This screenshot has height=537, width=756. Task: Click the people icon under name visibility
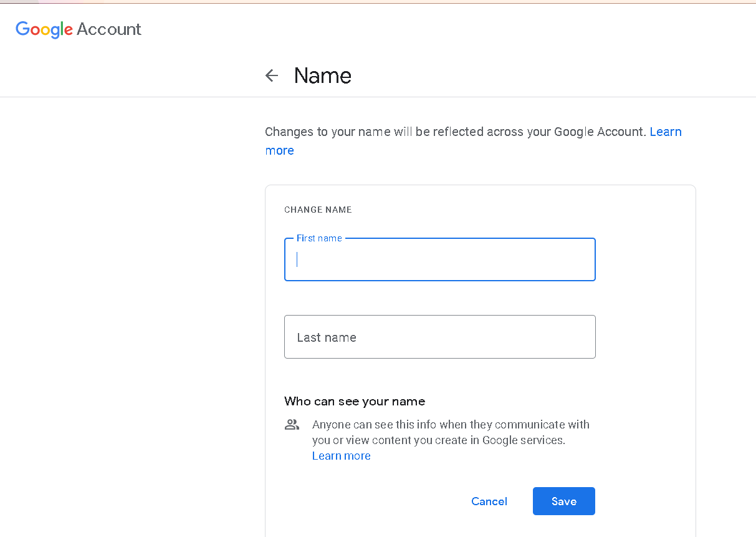(292, 425)
